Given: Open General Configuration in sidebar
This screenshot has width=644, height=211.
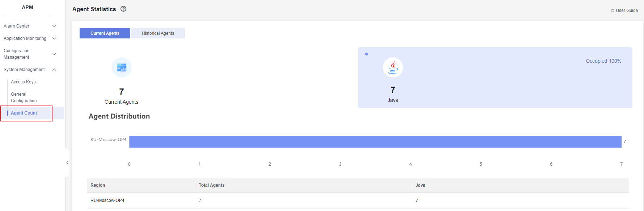Looking at the screenshot, I should [24, 98].
